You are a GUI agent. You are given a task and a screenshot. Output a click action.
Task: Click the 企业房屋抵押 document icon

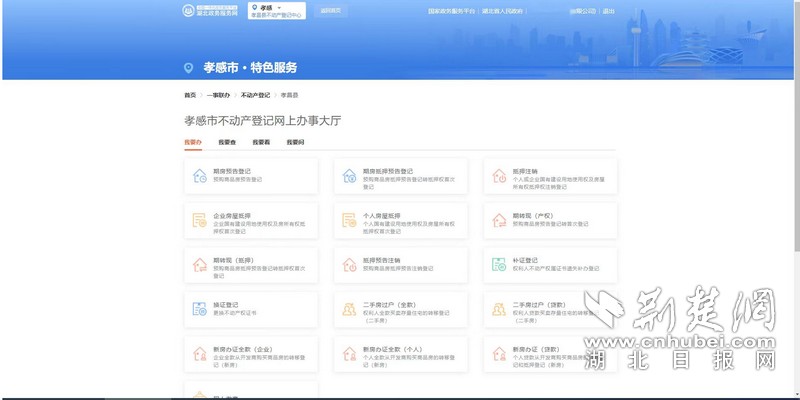tap(200, 221)
